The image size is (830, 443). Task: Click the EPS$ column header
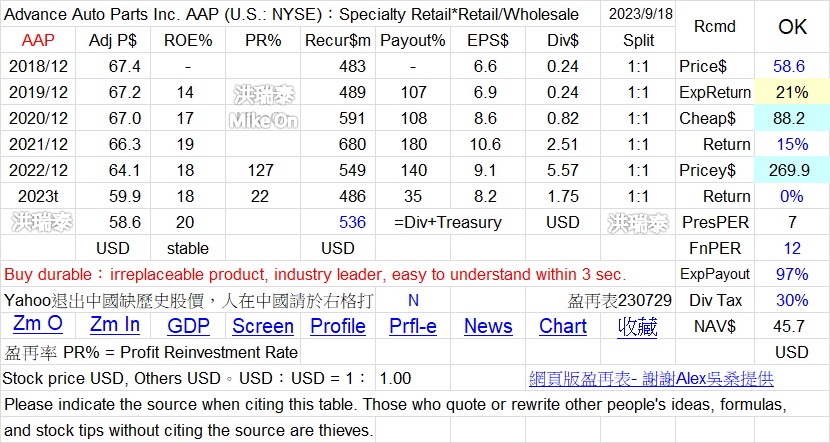tap(488, 40)
